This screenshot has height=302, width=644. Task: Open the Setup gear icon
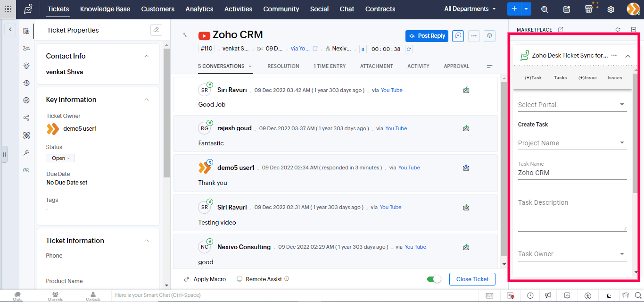pyautogui.click(x=611, y=9)
